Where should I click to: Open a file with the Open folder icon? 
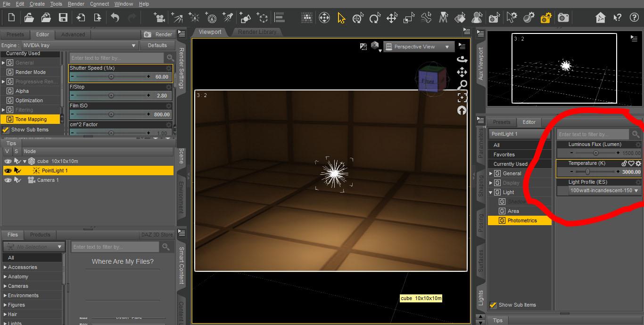coord(29,18)
